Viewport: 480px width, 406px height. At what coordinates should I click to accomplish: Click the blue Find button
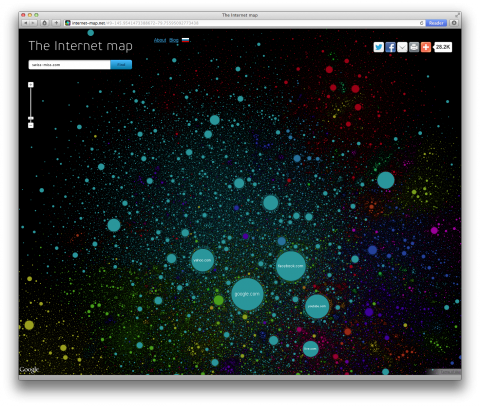(x=121, y=65)
